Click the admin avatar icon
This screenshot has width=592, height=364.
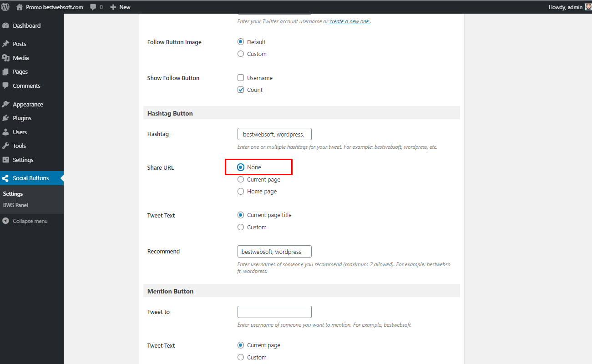(588, 7)
